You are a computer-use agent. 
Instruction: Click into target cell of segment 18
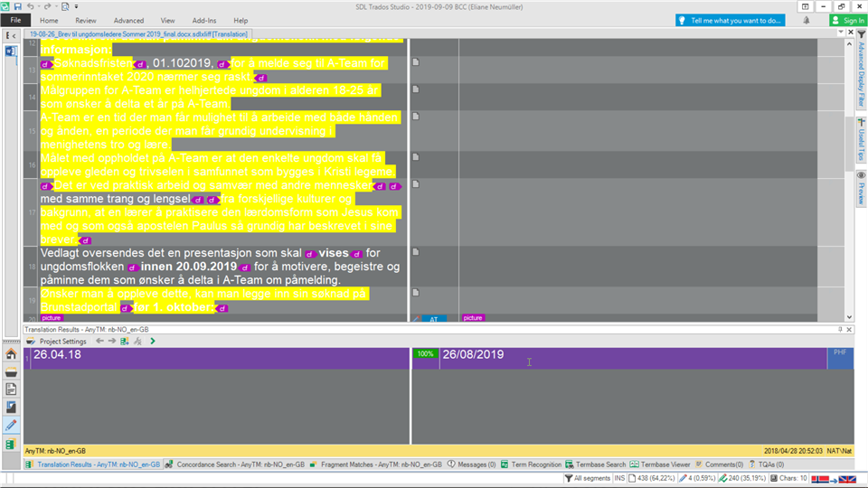pos(637,266)
